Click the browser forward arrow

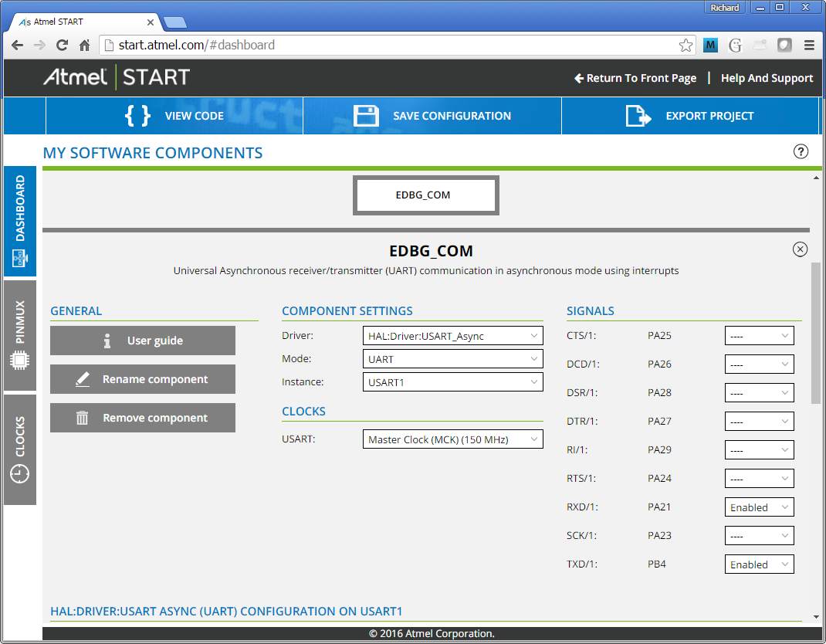tap(39, 46)
